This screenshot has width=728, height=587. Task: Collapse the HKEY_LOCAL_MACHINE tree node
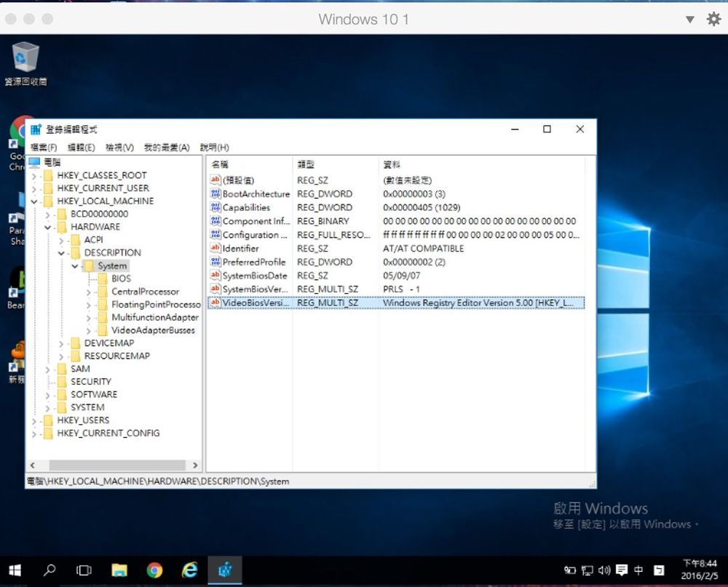pos(34,201)
